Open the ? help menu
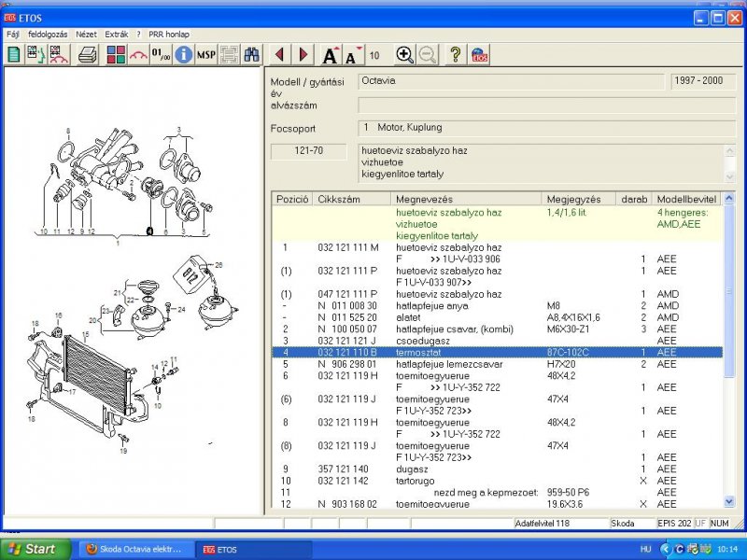 [x=138, y=35]
